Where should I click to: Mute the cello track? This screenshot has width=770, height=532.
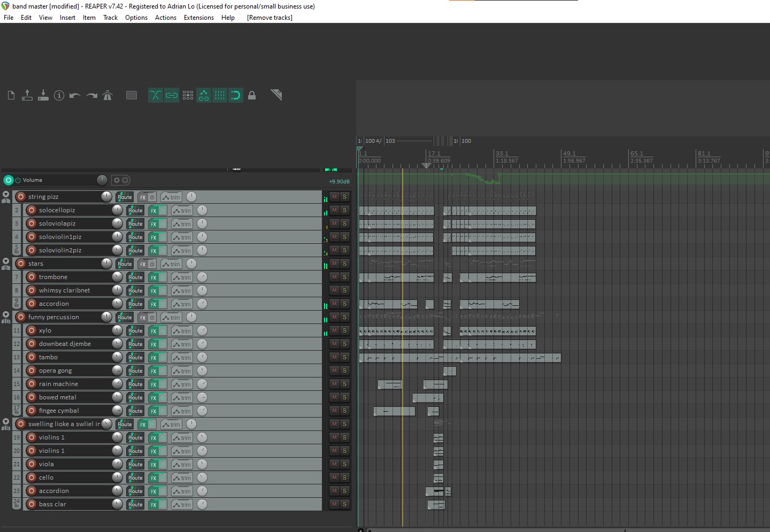334,477
